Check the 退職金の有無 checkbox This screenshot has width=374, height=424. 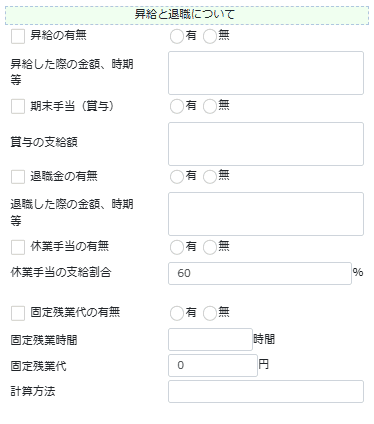pyautogui.click(x=18, y=177)
